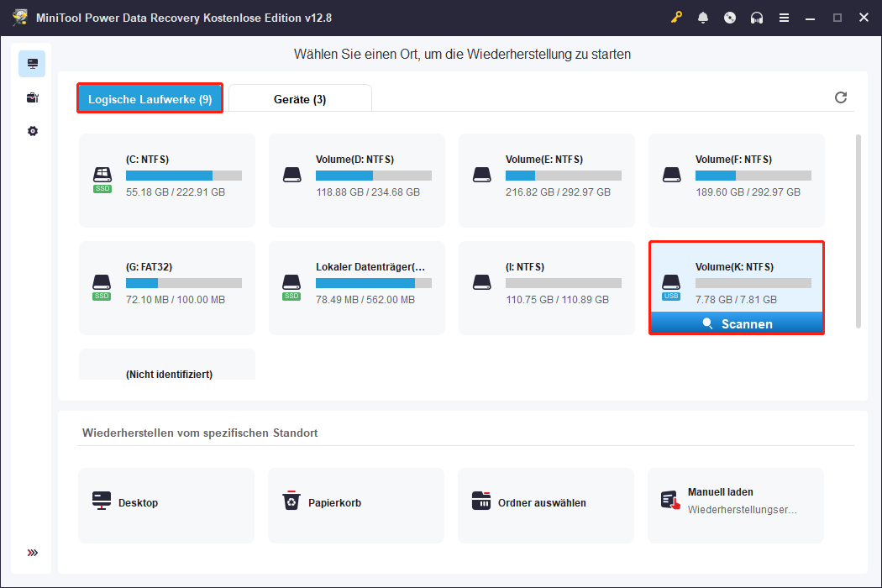Select the G: FAT32 drive

(x=167, y=287)
